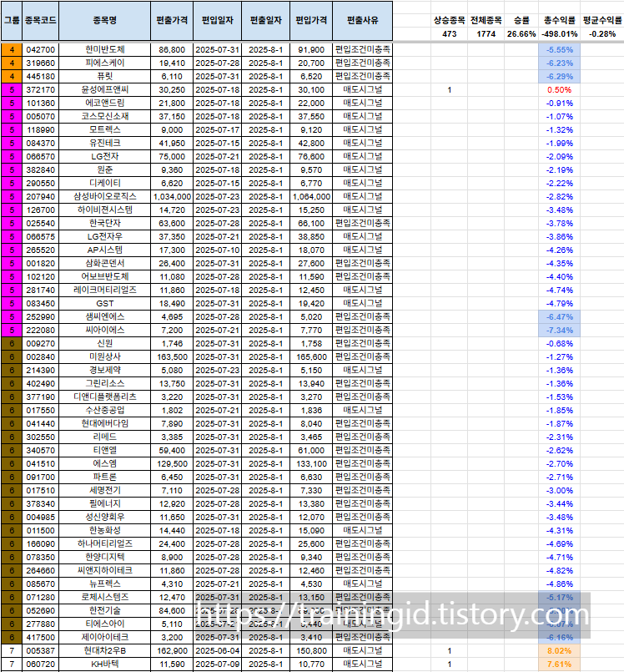Select the stock name 샘씨엔에스

coord(104,316)
